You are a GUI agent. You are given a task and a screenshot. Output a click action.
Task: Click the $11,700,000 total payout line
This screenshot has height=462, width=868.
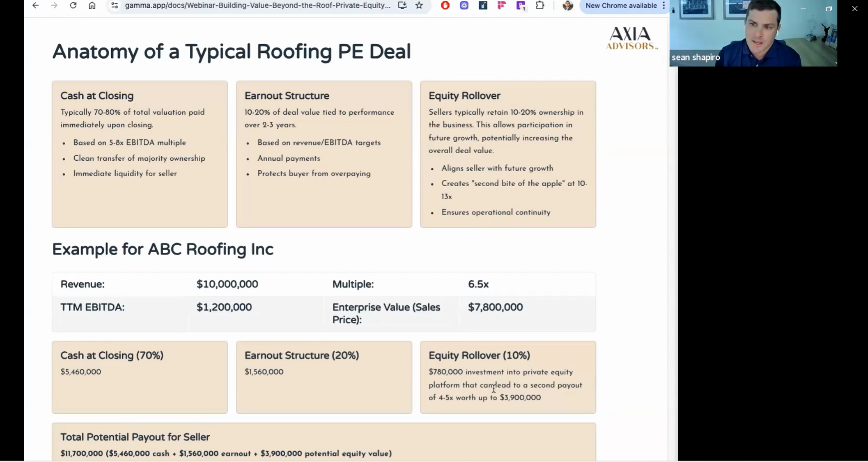pos(226,453)
